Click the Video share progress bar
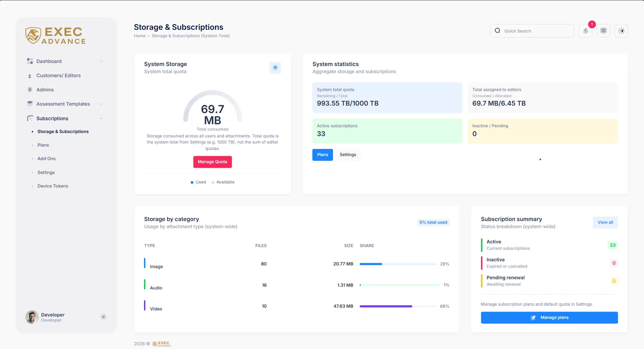 (x=398, y=306)
